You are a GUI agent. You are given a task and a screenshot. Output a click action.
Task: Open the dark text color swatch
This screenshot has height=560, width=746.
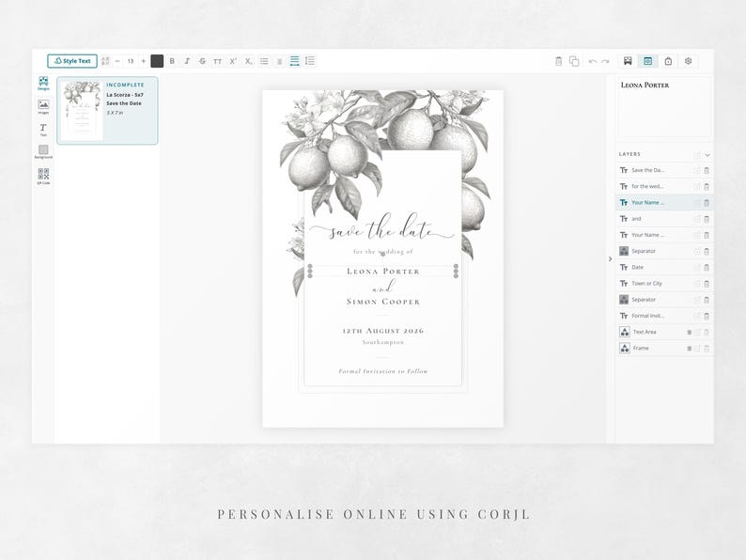pos(157,61)
